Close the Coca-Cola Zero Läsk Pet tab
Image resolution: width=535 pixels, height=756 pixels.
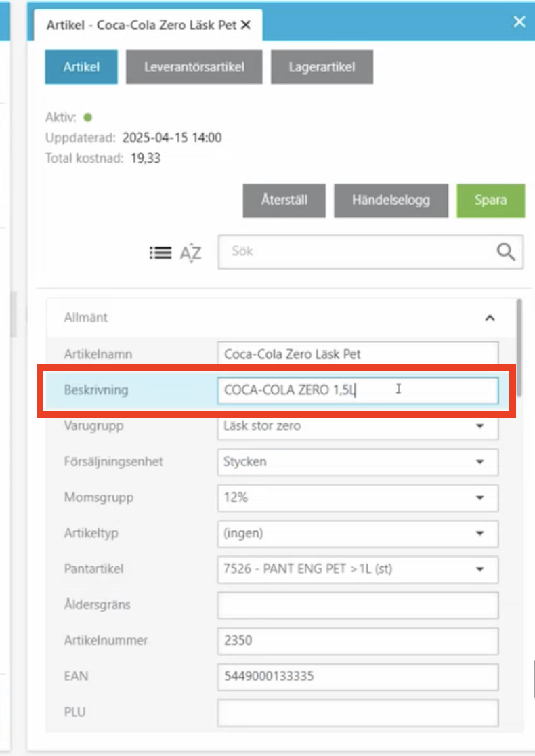click(x=246, y=25)
